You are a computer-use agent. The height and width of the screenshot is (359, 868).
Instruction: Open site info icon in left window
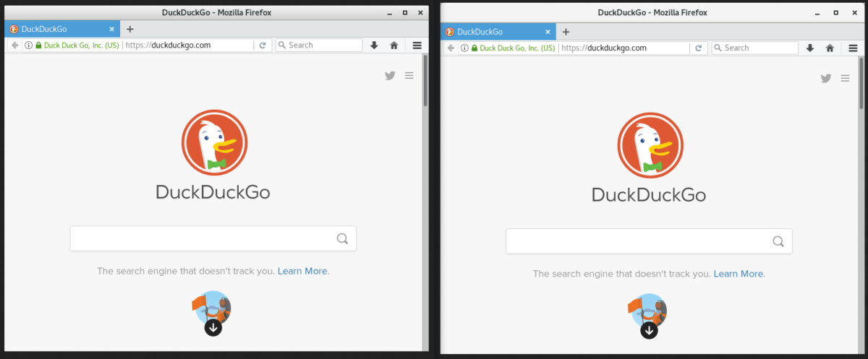(29, 45)
